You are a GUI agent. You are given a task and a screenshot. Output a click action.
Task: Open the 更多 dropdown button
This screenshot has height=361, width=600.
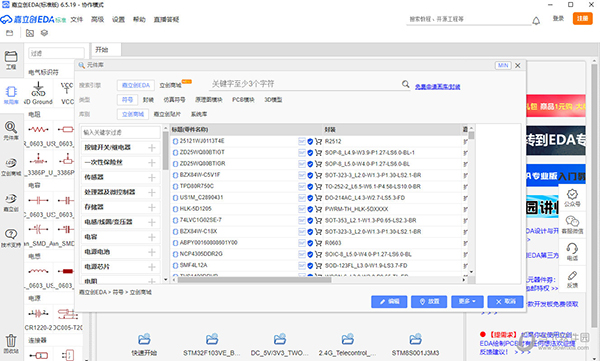[467, 302]
